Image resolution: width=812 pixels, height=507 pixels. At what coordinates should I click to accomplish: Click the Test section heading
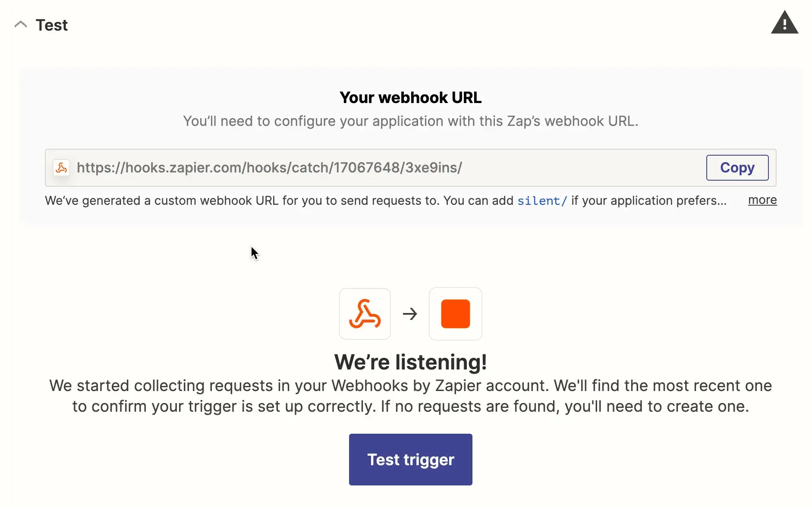pyautogui.click(x=52, y=25)
